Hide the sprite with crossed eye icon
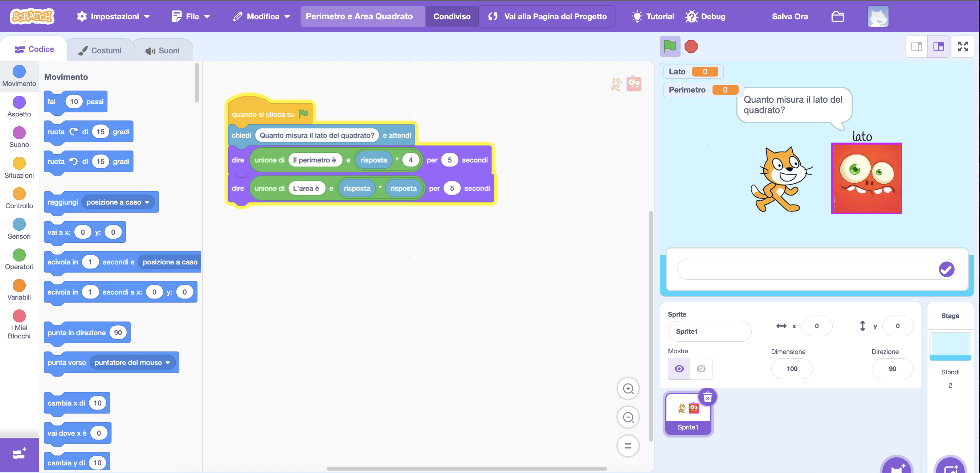980x473 pixels. 701,369
